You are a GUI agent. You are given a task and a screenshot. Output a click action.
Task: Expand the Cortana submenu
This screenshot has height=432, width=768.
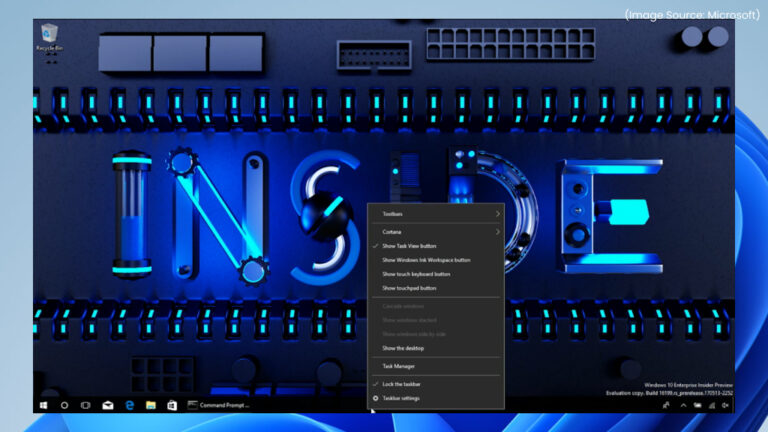coord(436,232)
